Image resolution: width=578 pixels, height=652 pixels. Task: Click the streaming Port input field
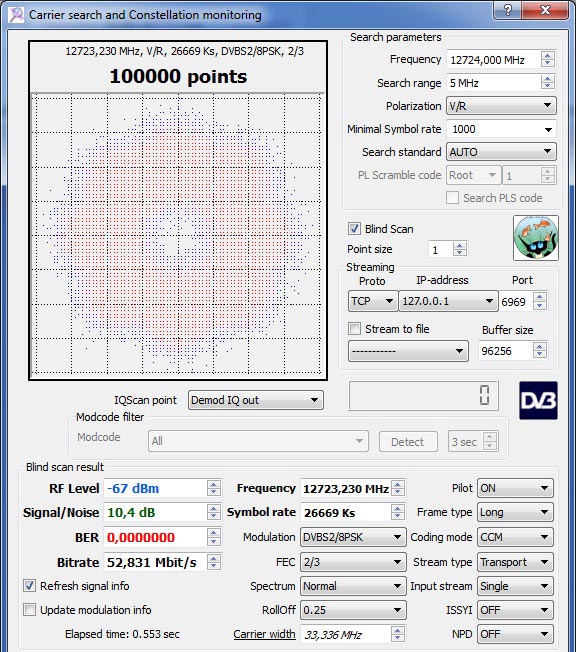[516, 301]
